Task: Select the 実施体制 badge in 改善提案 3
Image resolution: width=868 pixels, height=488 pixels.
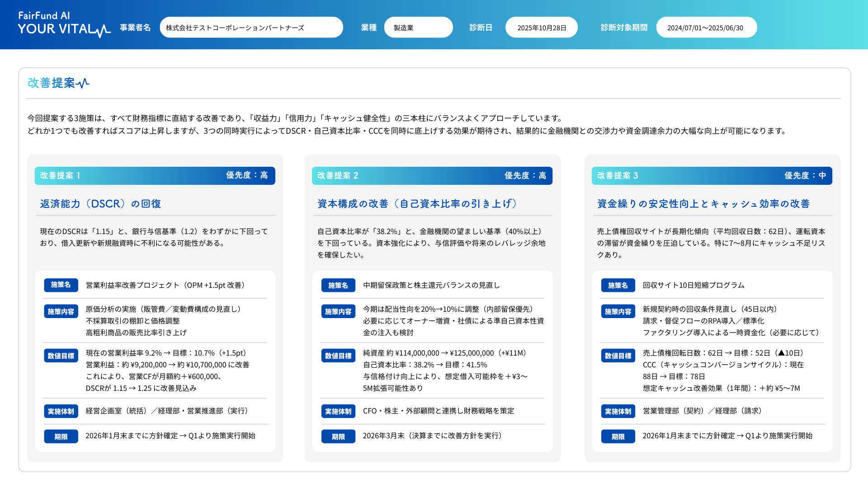Action: point(618,411)
